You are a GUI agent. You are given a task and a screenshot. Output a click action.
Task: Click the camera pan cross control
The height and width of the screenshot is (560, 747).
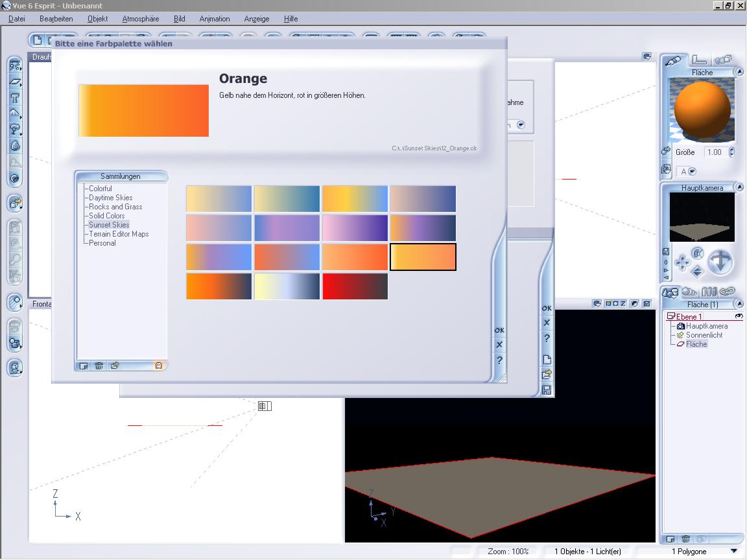pyautogui.click(x=682, y=262)
